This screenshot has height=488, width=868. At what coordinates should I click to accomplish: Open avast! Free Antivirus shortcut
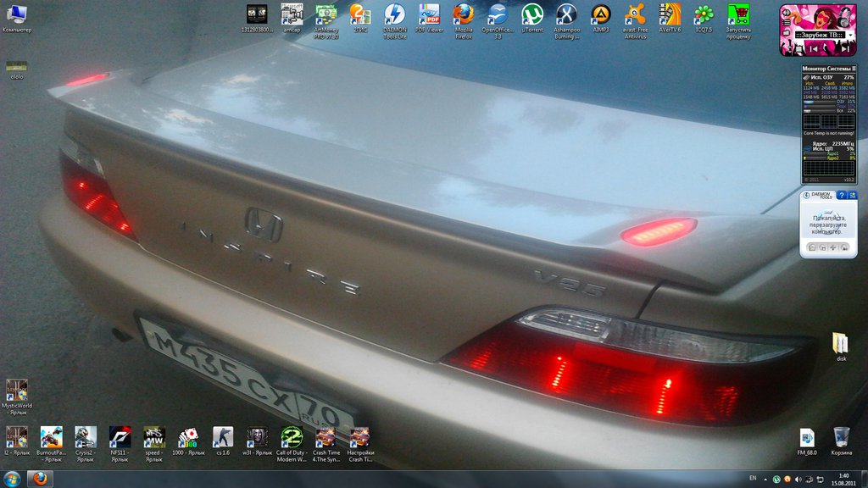pyautogui.click(x=635, y=21)
